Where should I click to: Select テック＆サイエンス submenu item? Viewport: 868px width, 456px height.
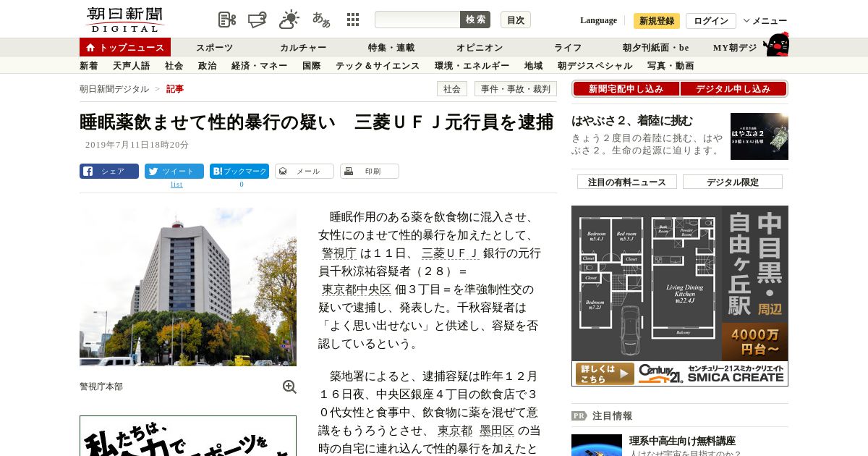click(378, 66)
